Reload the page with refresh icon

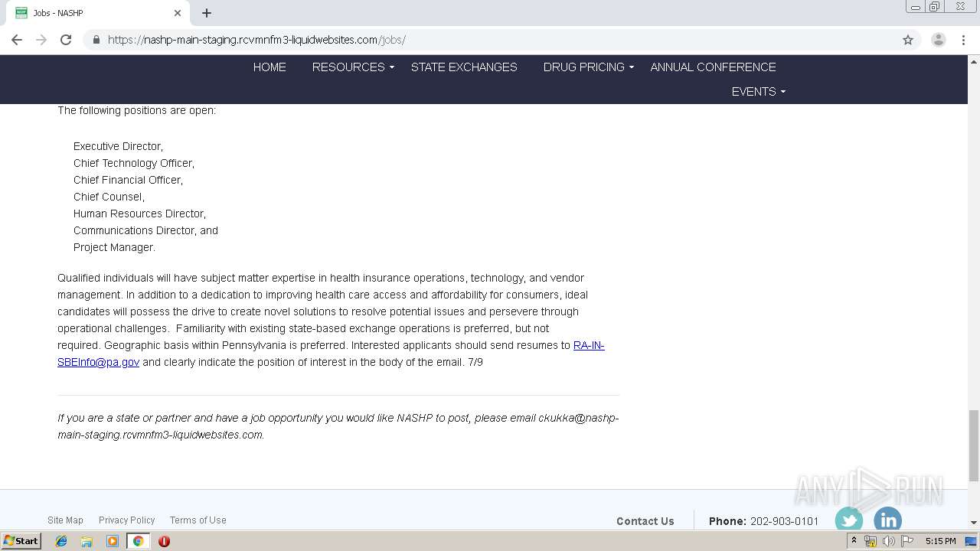[66, 40]
